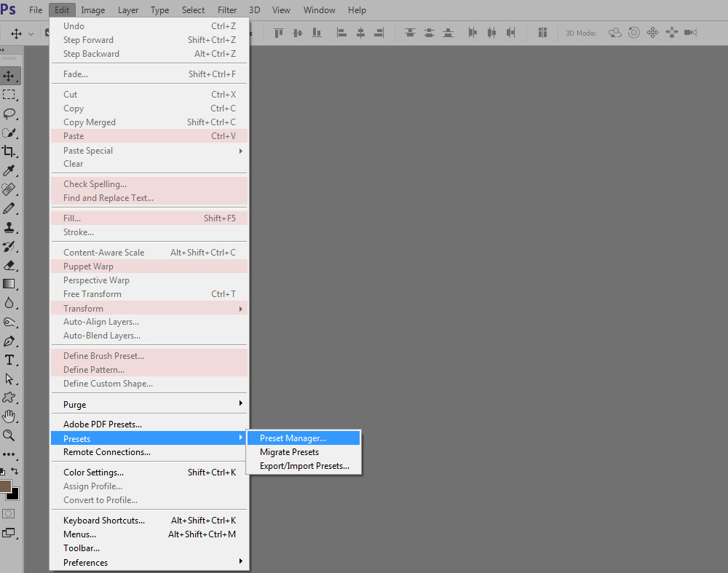Viewport: 728px width, 573px height.
Task: Select the Healing Brush tool
Action: [9, 189]
